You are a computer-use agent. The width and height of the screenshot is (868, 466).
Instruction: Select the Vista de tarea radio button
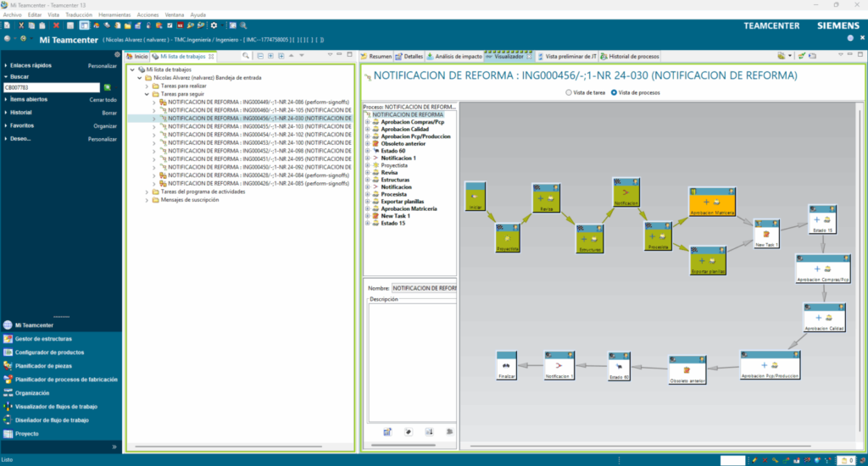tap(569, 92)
